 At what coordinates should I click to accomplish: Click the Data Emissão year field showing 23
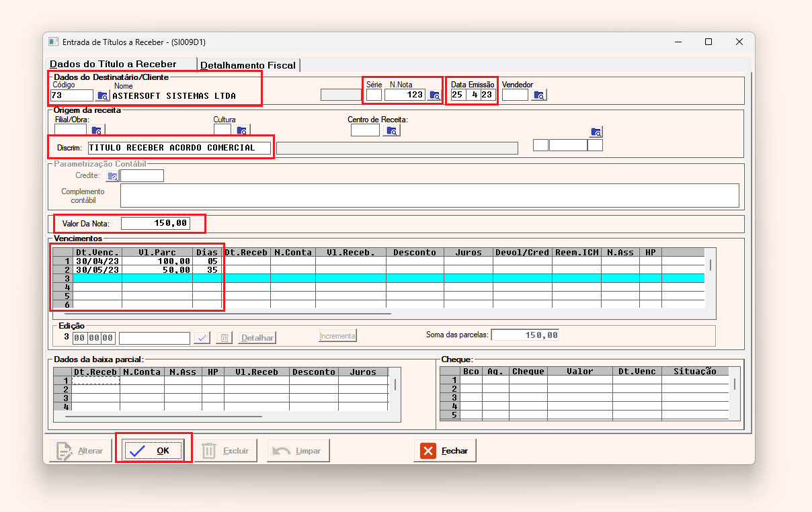tap(487, 95)
